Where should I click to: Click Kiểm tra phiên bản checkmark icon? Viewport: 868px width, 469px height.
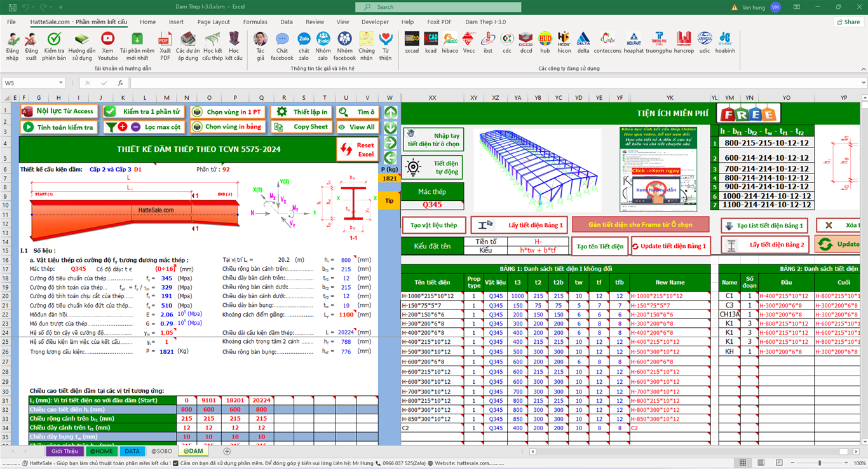coord(54,40)
